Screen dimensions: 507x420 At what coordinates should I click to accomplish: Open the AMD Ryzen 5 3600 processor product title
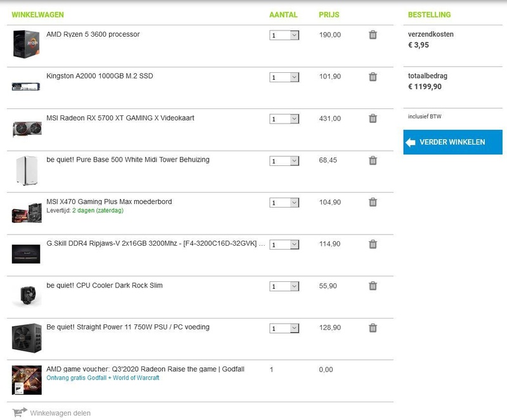coord(93,34)
